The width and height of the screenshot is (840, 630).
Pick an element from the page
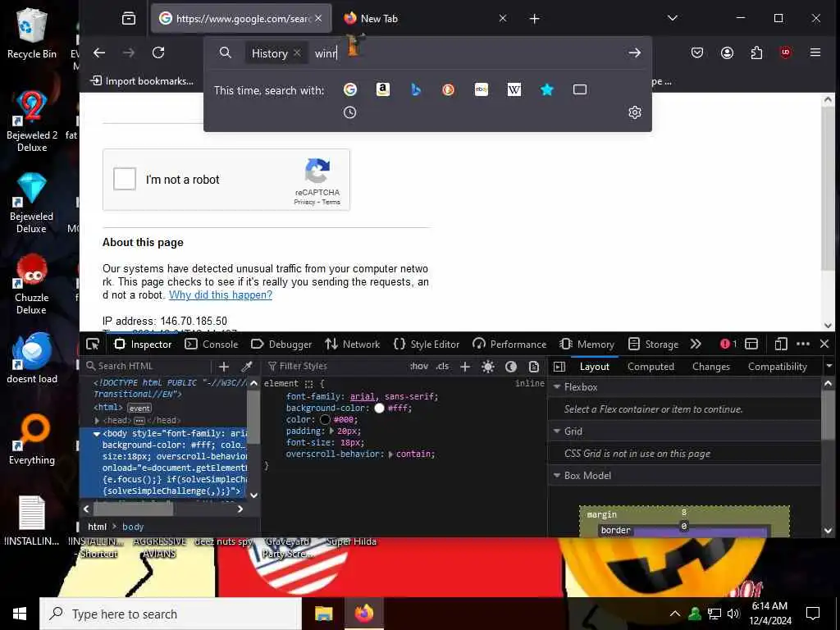[93, 344]
